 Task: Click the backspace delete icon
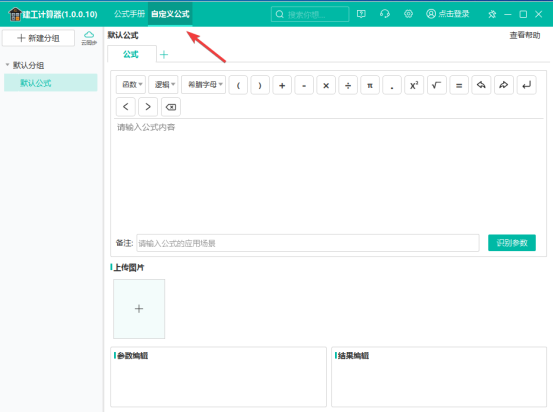(171, 107)
